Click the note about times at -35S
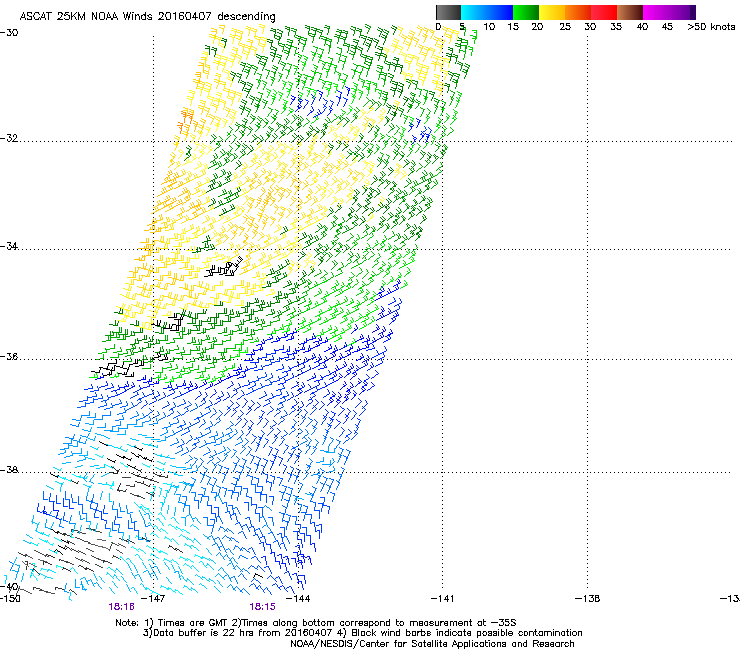The width and height of the screenshot is (740, 650). tap(316, 623)
